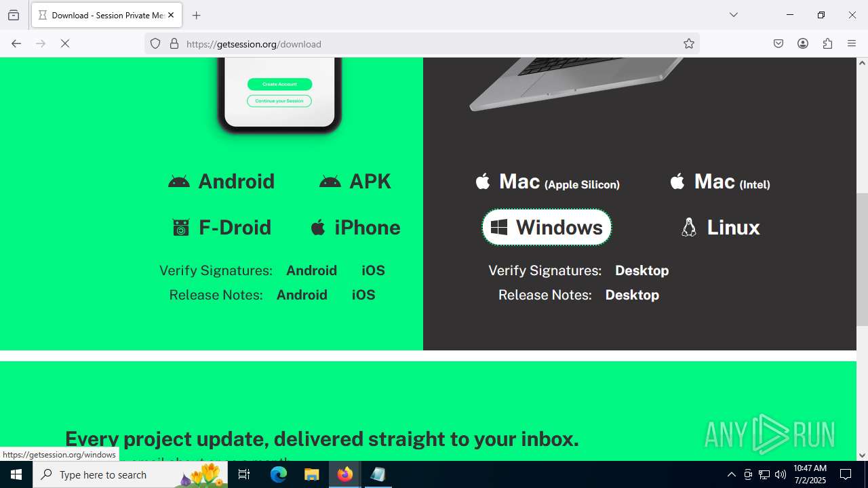Open Task View on taskbar

click(x=244, y=474)
